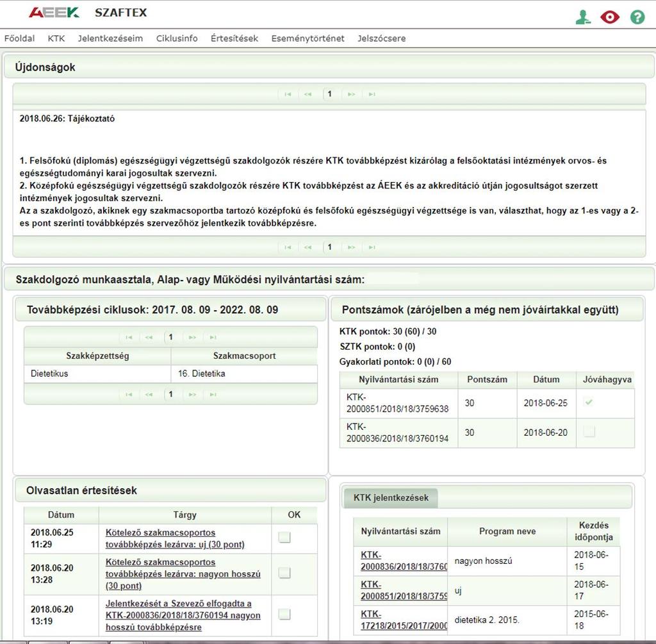Click Jóváhagyva checkmark for 2018-06-25 entry

pyautogui.click(x=589, y=402)
